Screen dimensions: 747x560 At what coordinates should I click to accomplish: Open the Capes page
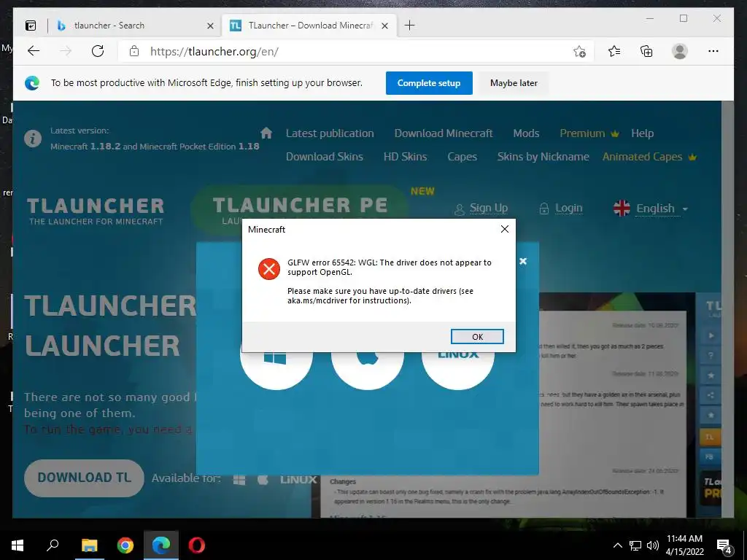(462, 157)
